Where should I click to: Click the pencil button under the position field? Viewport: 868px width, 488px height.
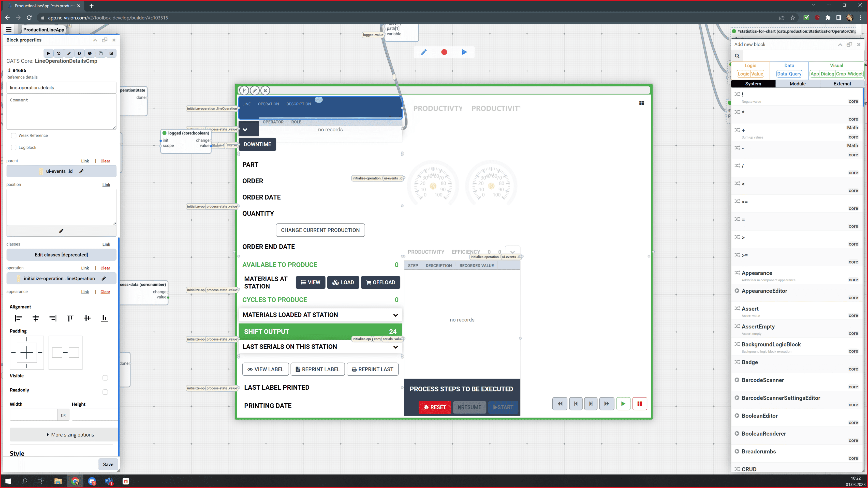pos(61,231)
